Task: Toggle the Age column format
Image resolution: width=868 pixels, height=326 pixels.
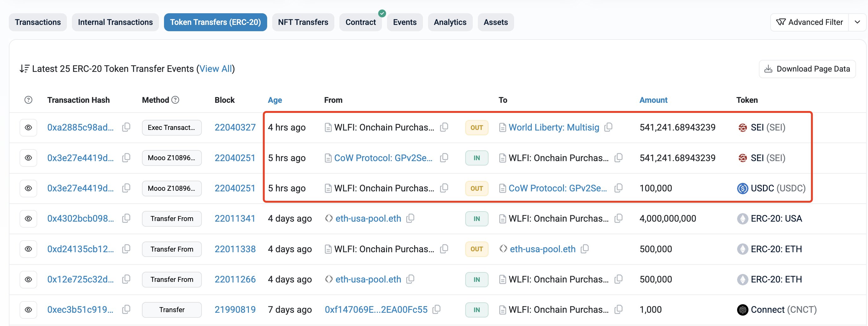Action: 275,100
